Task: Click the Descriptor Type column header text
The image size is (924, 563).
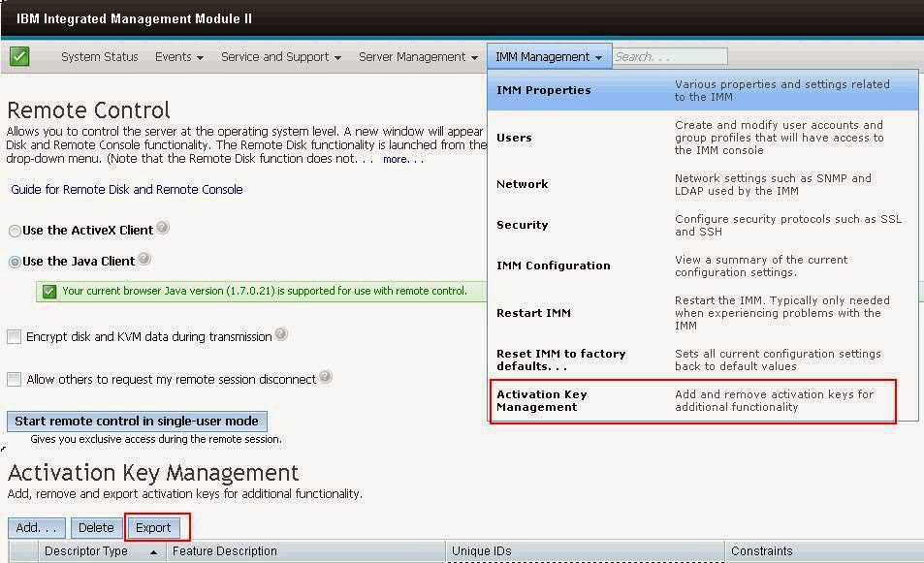Action: [86, 551]
